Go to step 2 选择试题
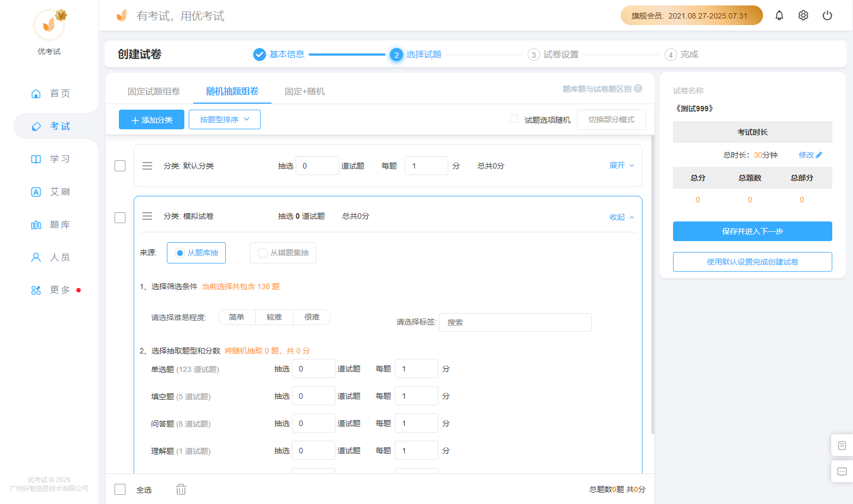This screenshot has height=504, width=853. 416,55
